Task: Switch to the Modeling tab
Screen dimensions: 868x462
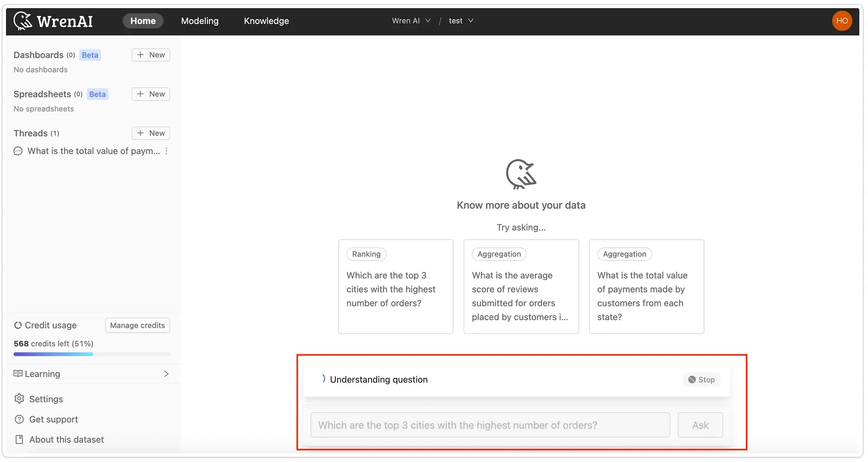Action: point(200,21)
